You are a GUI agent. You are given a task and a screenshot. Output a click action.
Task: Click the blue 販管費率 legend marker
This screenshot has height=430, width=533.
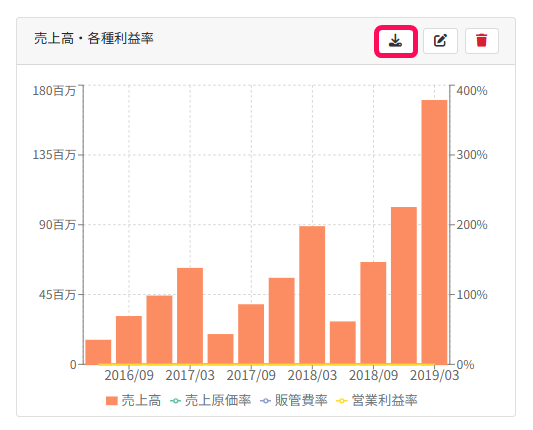[x=265, y=401]
